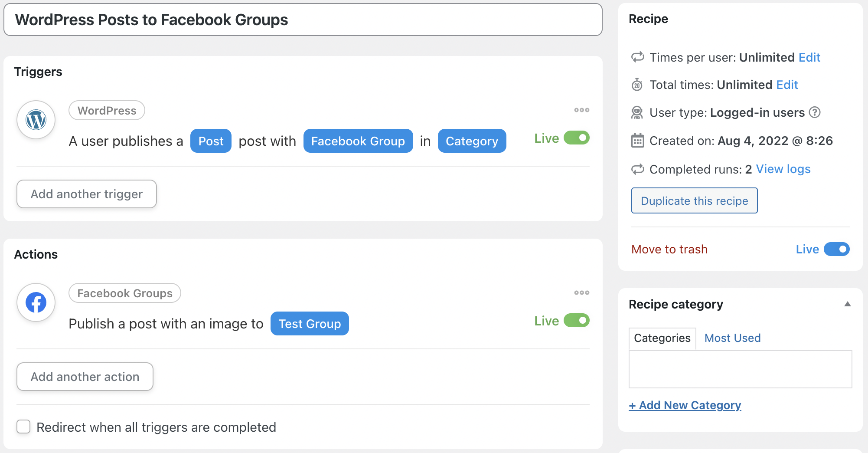Select the Post token in the trigger
Viewport: 868px width, 453px height.
coord(211,141)
